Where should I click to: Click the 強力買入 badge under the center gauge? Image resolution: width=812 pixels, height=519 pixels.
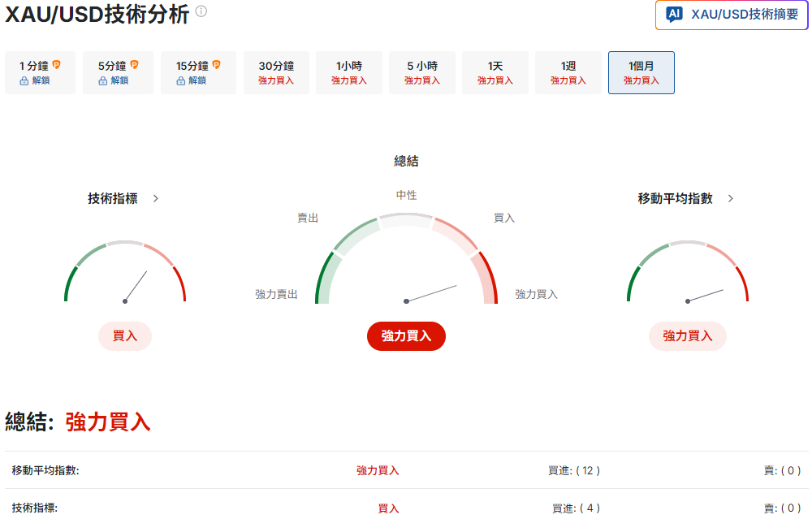coord(406,335)
